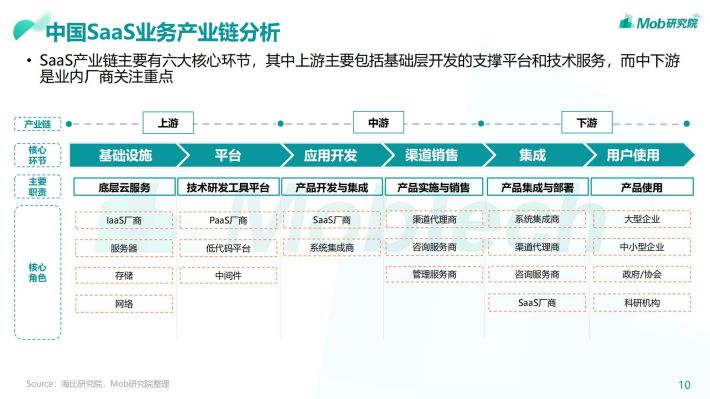Screen dimensions: 710x399
Task: Select the 产业链 dashed label
Action: (38, 124)
